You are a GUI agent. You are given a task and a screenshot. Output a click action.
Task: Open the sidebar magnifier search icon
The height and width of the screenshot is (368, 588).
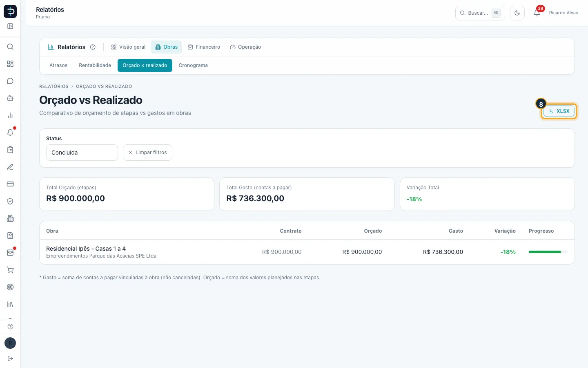[10, 47]
